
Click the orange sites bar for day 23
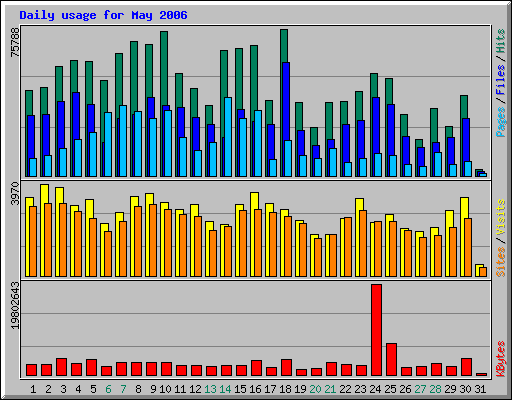tap(363, 243)
